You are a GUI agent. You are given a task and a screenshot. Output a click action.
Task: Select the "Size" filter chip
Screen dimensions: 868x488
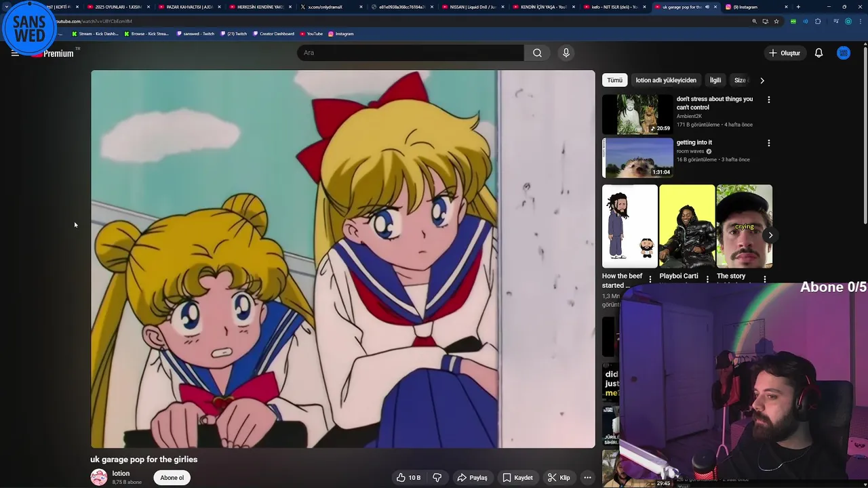pyautogui.click(x=741, y=80)
